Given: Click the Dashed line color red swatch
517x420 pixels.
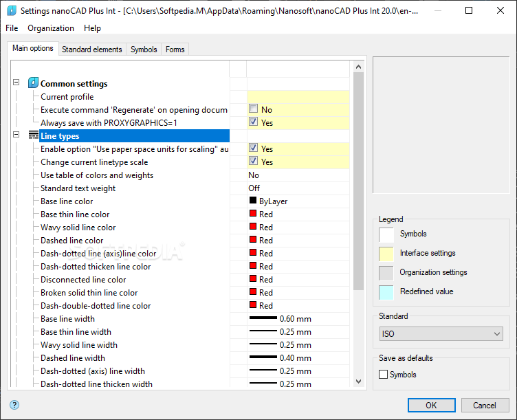Looking at the screenshot, I should coord(253,239).
